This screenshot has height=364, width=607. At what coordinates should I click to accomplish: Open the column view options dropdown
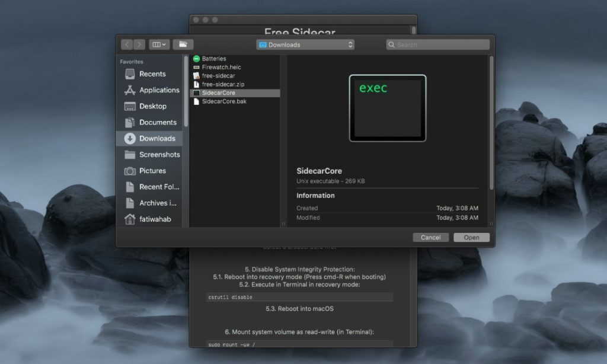pos(159,44)
